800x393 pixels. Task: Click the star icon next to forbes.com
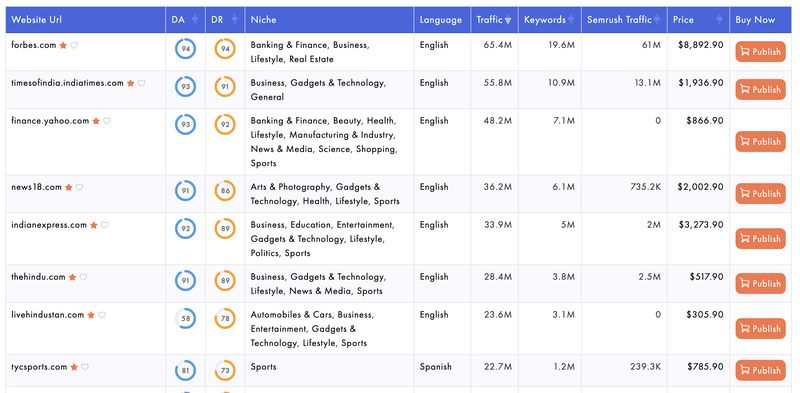(x=63, y=45)
